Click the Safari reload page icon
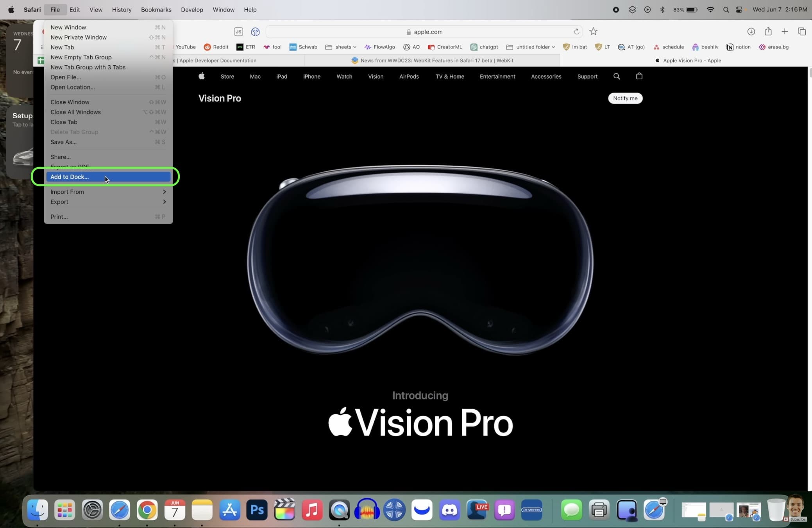 tap(576, 32)
